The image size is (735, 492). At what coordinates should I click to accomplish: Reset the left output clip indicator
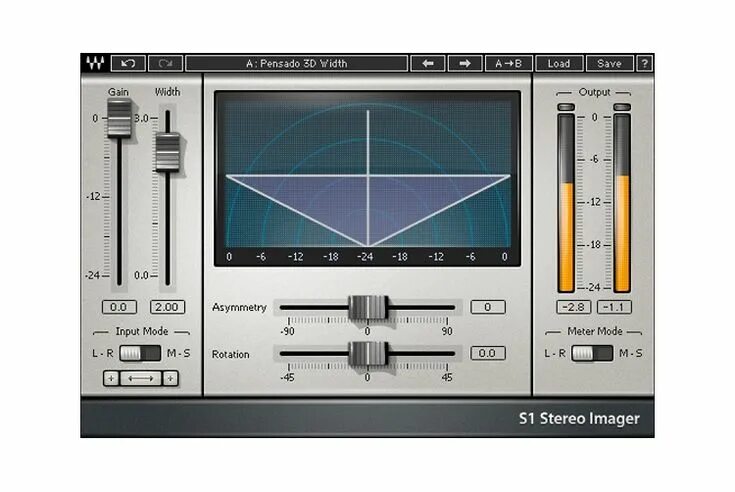(x=566, y=107)
